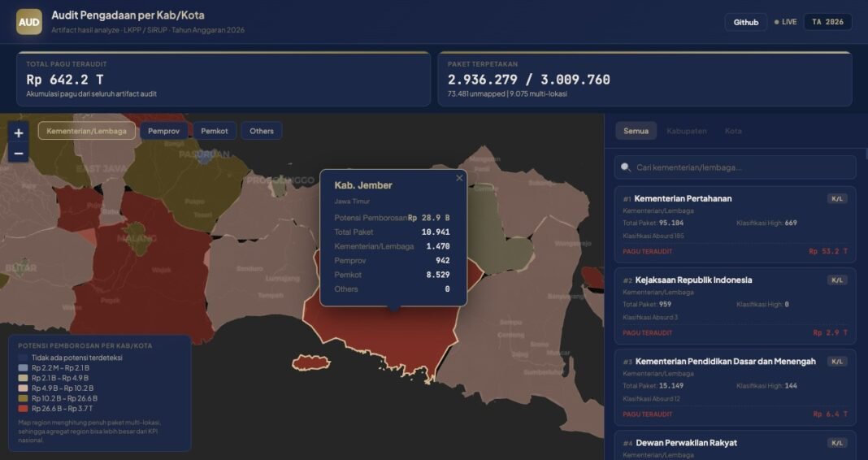
Task: Click K/L badge on Kementerian Pendidikan card
Action: click(837, 362)
